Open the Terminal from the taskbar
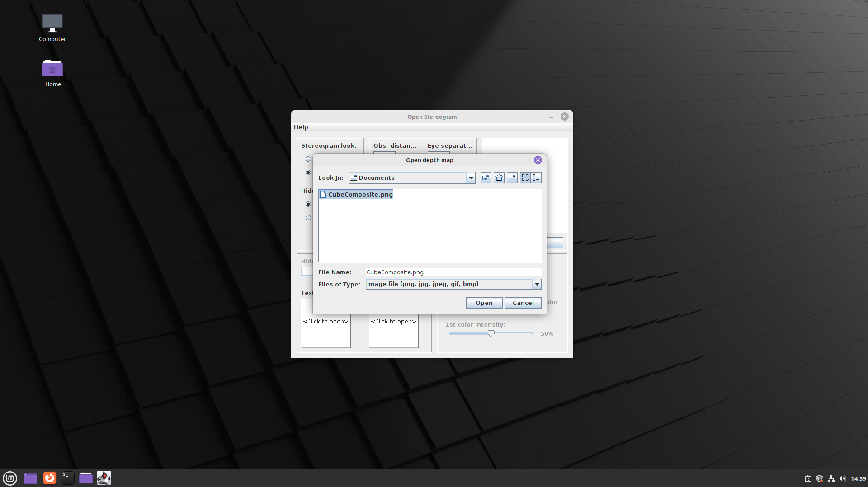The image size is (868, 487). click(x=67, y=478)
